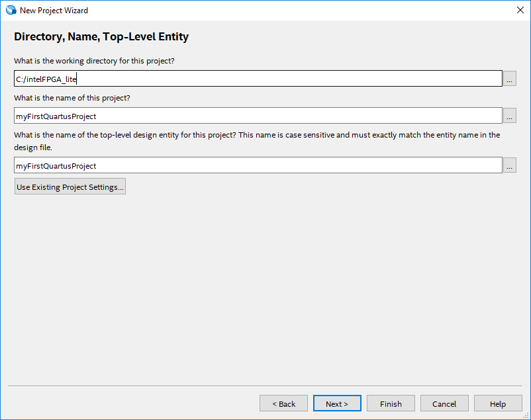Image resolution: width=531 pixels, height=420 pixels.
Task: Click the "What is the name of this project?" label
Action: tap(72, 98)
